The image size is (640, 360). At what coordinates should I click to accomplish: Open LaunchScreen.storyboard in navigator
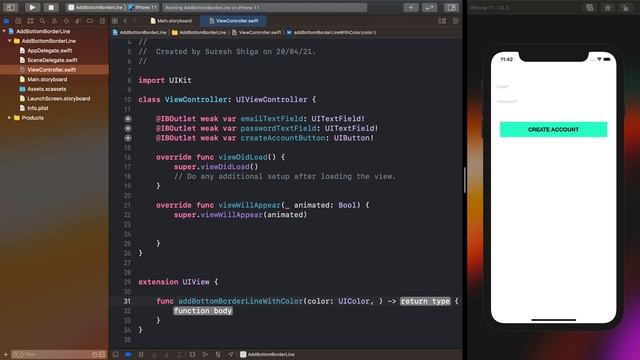58,98
